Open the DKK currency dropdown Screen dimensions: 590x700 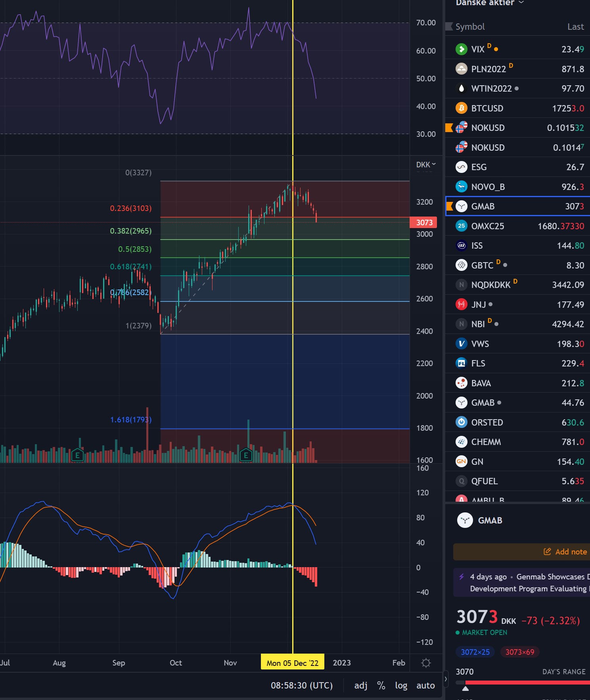point(426,165)
